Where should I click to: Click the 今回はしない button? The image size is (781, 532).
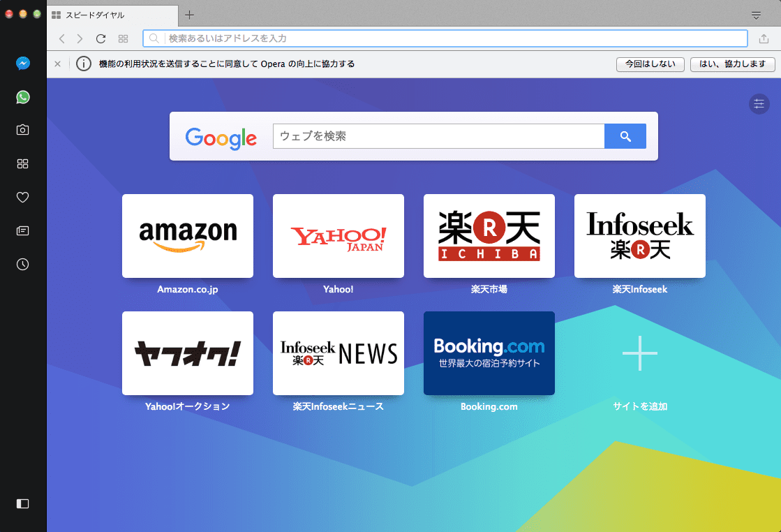point(650,64)
